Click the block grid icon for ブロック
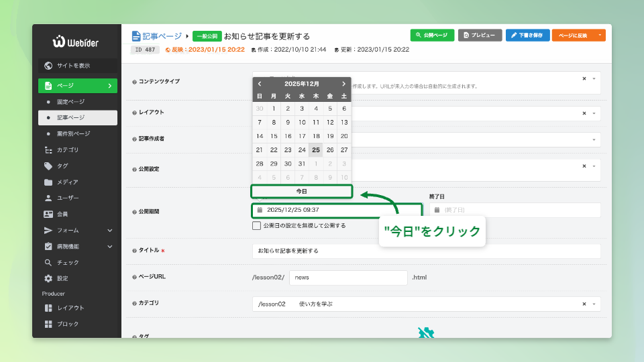Viewport: 644px width, 362px height. click(48, 324)
